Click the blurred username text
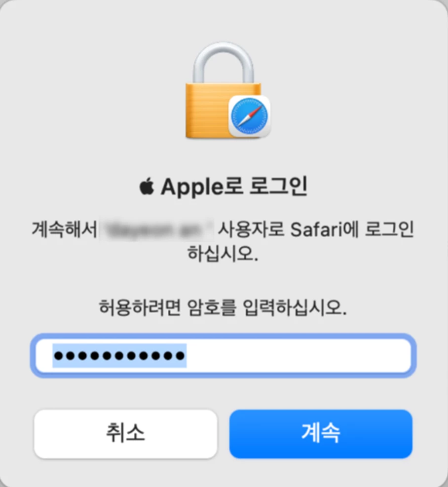Image resolution: width=448 pixels, height=487 pixels. tap(157, 230)
